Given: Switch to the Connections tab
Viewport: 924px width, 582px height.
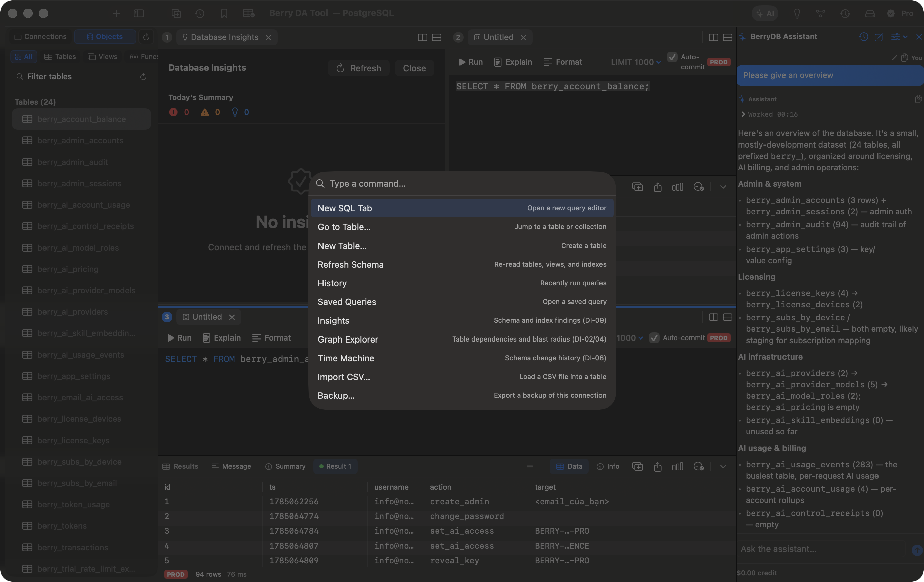Looking at the screenshot, I should click(x=40, y=37).
